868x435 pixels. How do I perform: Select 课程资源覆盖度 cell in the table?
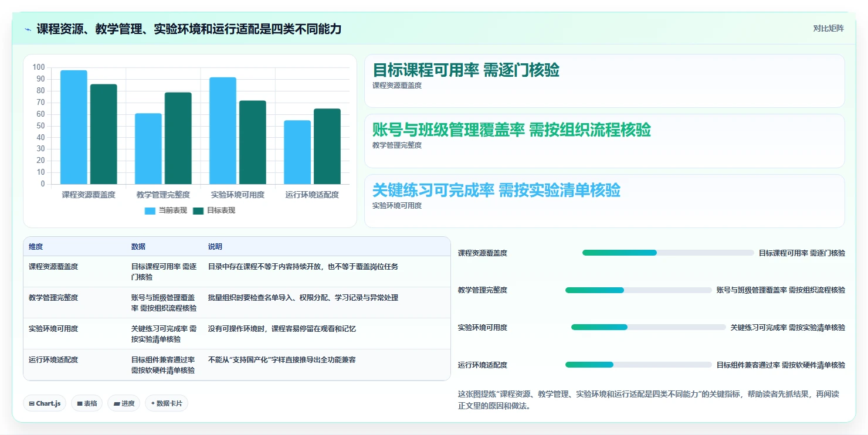[53, 266]
